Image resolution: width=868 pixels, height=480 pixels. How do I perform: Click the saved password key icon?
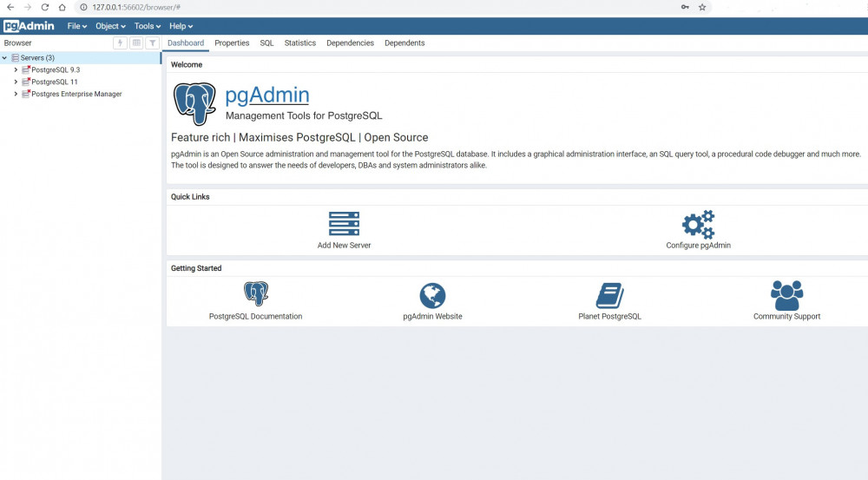685,7
